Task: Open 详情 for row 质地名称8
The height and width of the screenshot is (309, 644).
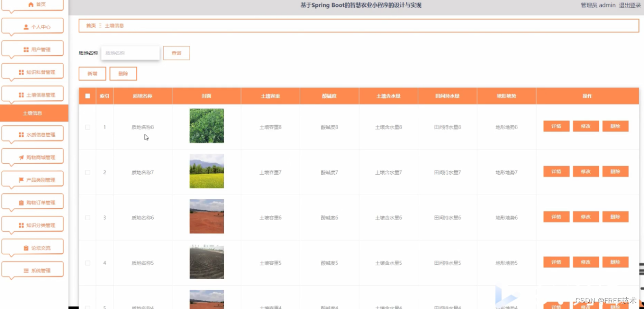Action: pos(557,126)
